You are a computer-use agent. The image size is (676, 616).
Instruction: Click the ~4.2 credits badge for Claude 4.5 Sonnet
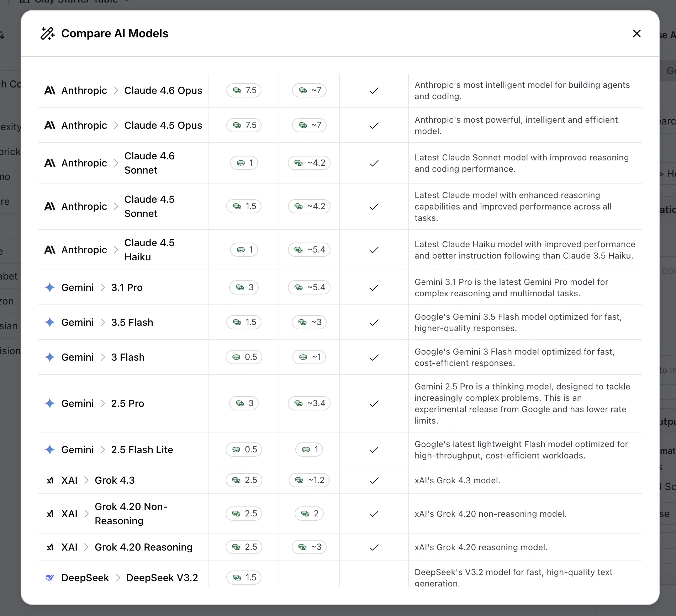[x=309, y=206]
